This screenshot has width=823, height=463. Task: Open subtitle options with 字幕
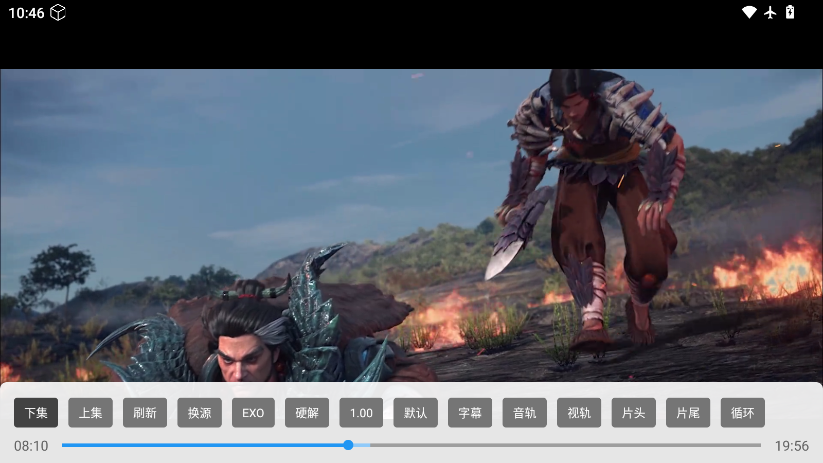pos(470,413)
